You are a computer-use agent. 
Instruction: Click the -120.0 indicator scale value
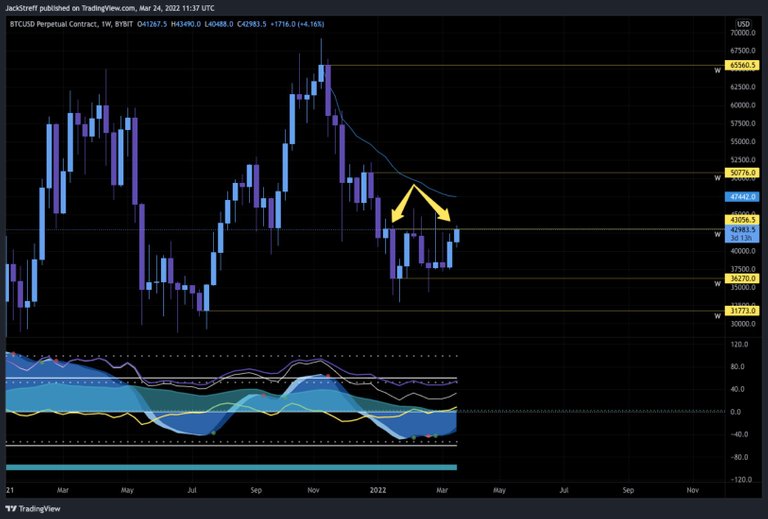coord(741,480)
